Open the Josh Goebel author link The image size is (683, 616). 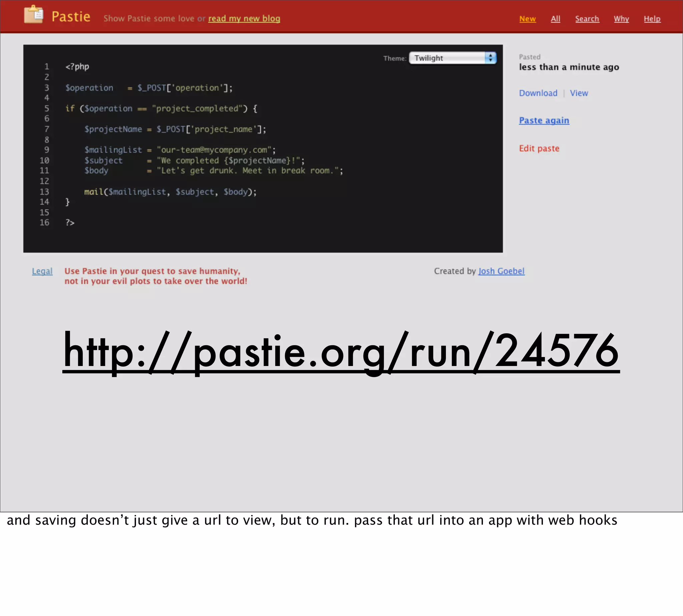(501, 271)
